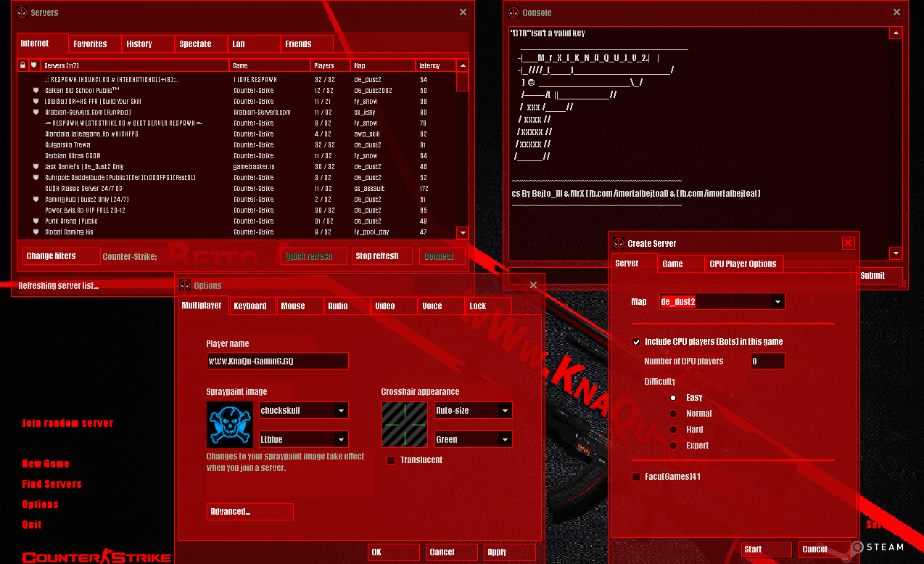Open the Map dropdown showing de_dust2
The width and height of the screenshot is (924, 564).
(722, 301)
